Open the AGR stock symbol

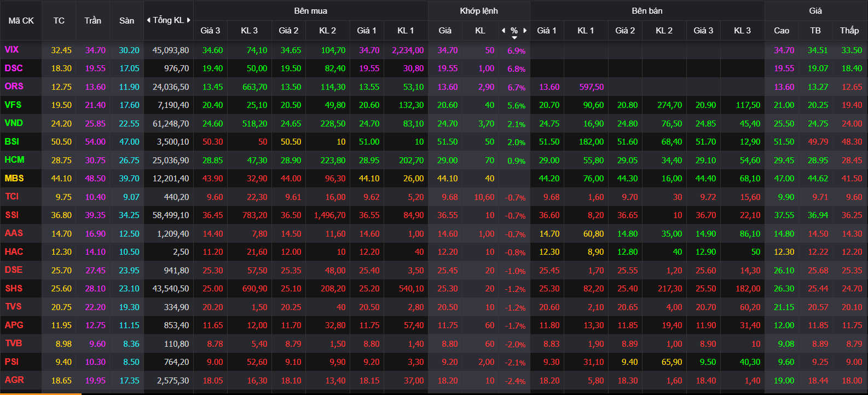14,380
